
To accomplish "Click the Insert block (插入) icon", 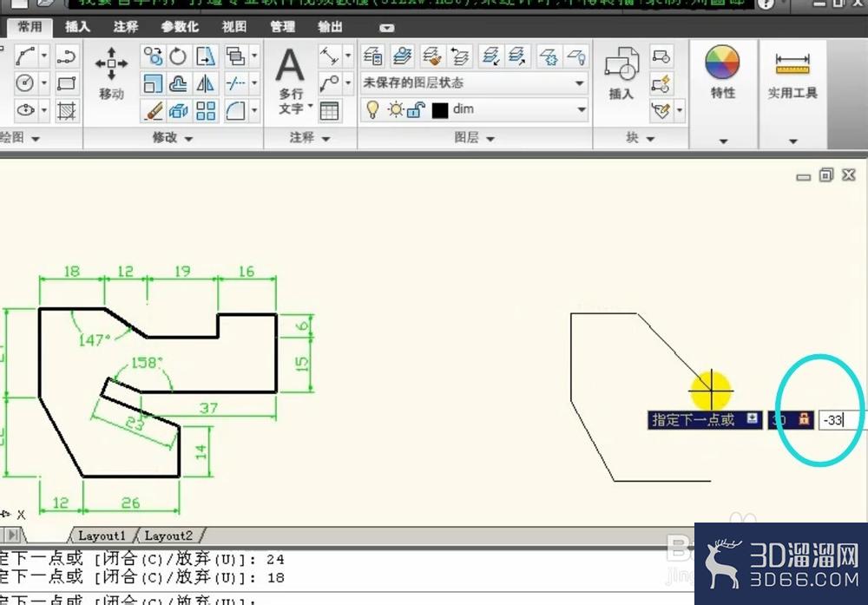I will (621, 73).
